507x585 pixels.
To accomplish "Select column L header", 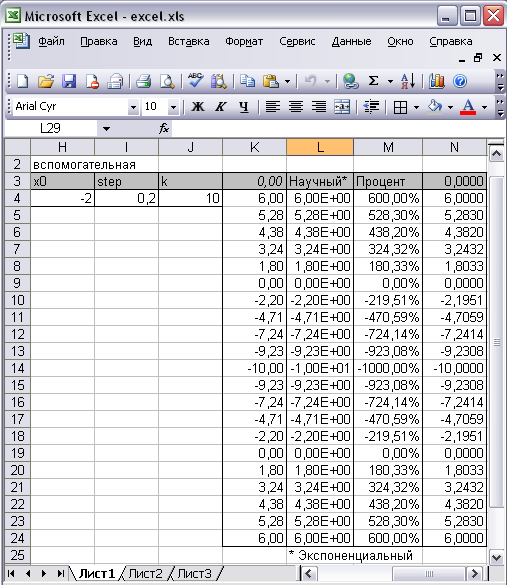I will 320,147.
